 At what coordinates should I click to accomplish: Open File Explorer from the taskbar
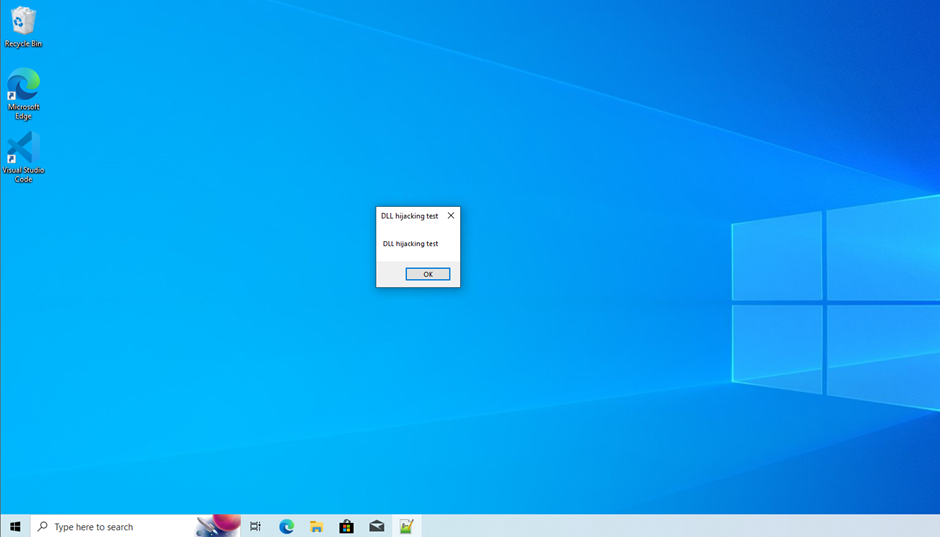click(316, 526)
